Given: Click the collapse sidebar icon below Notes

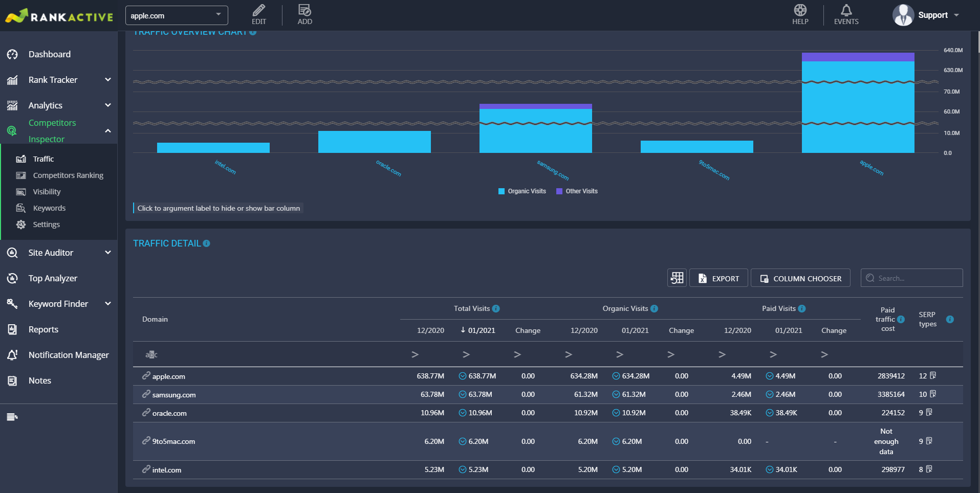Looking at the screenshot, I should pos(12,417).
